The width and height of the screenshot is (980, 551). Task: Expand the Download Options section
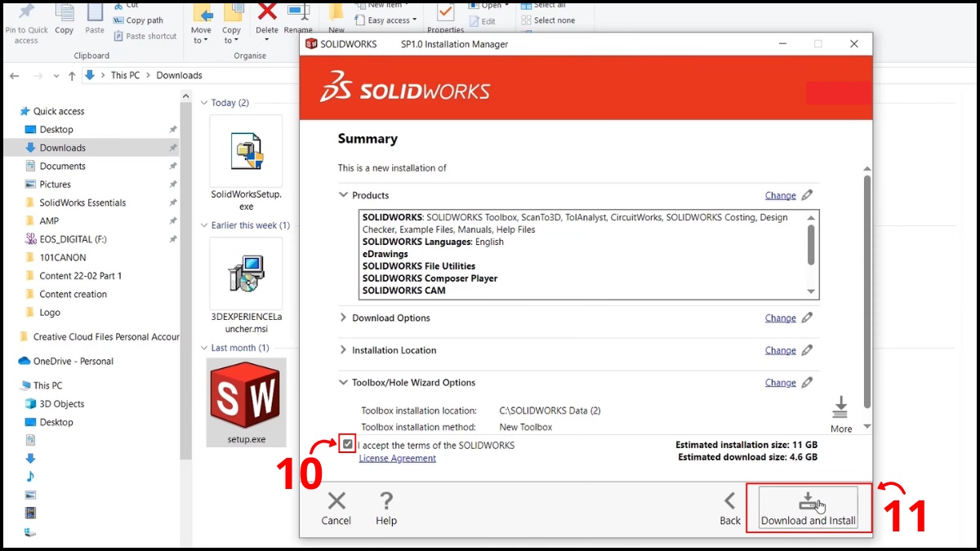pyautogui.click(x=343, y=318)
